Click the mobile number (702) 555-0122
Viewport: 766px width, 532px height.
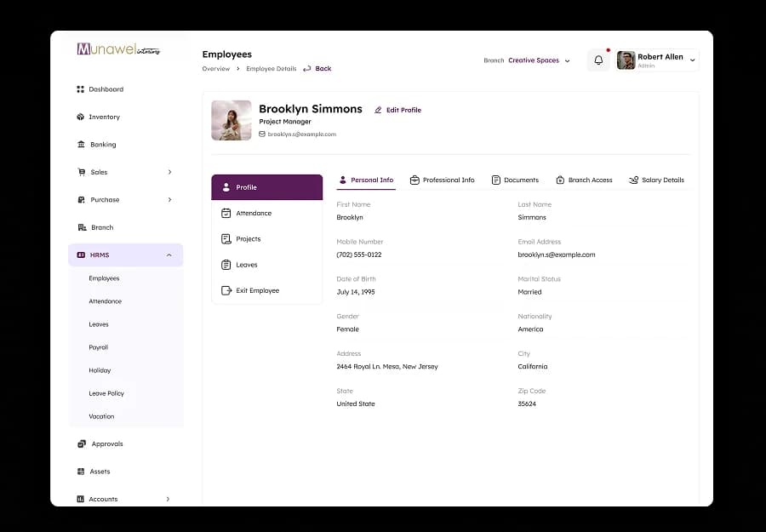[x=359, y=255]
